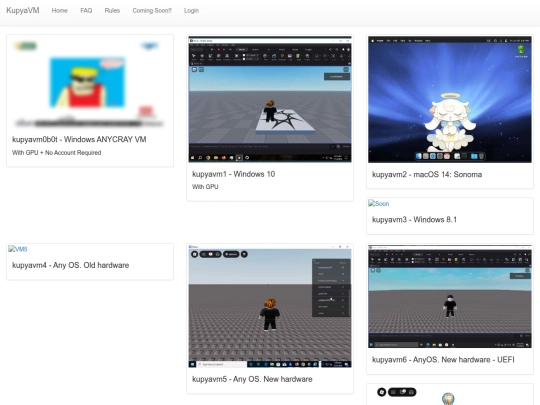Click 'kupyavm4 - Any OS. Old hardware' title
The image size is (540, 405).
coord(71,265)
